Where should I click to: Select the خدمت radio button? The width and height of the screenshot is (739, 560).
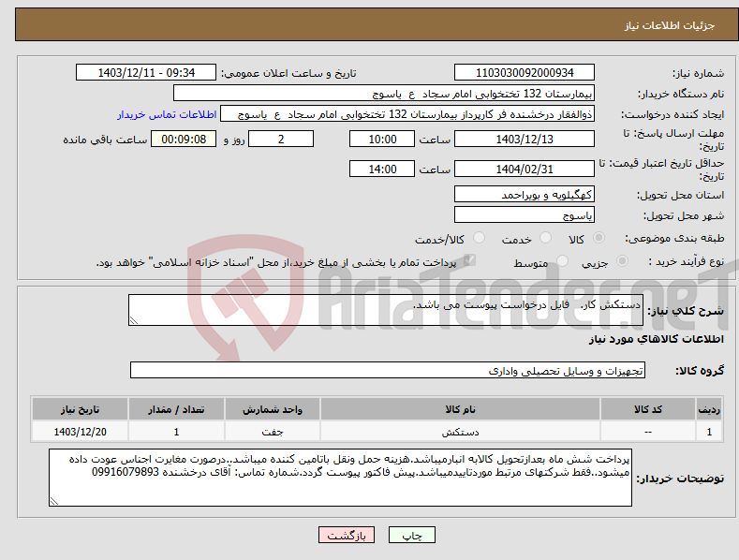pyautogui.click(x=545, y=238)
